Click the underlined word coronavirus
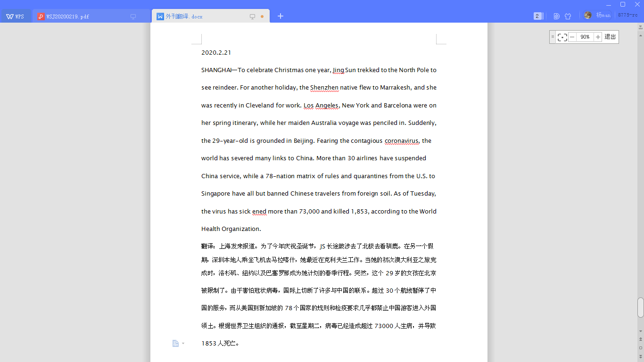Image resolution: width=644 pixels, height=362 pixels. pos(401,141)
